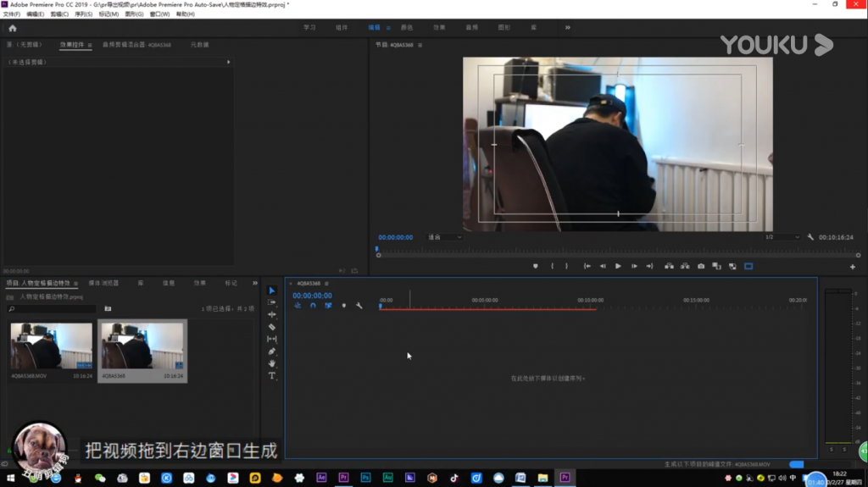Export frame with camera icon
The width and height of the screenshot is (868, 487).
click(x=701, y=266)
